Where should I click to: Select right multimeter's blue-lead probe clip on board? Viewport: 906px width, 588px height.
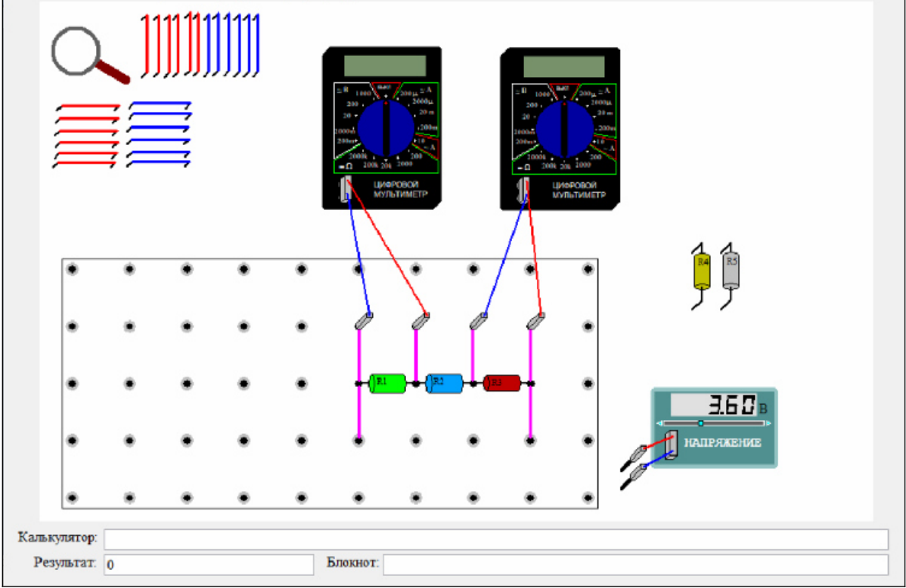[x=478, y=321]
